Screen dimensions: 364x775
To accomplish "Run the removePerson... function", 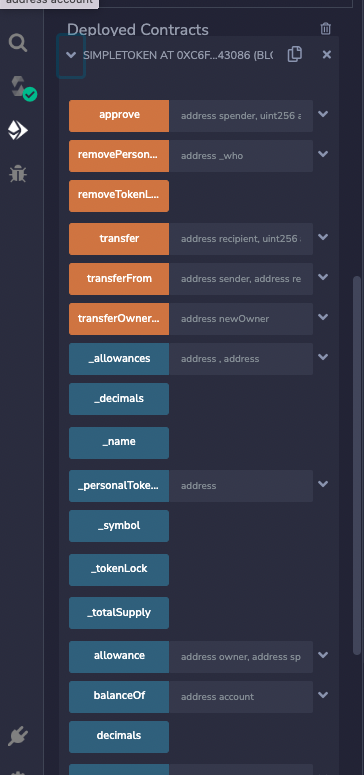I will 119,156.
